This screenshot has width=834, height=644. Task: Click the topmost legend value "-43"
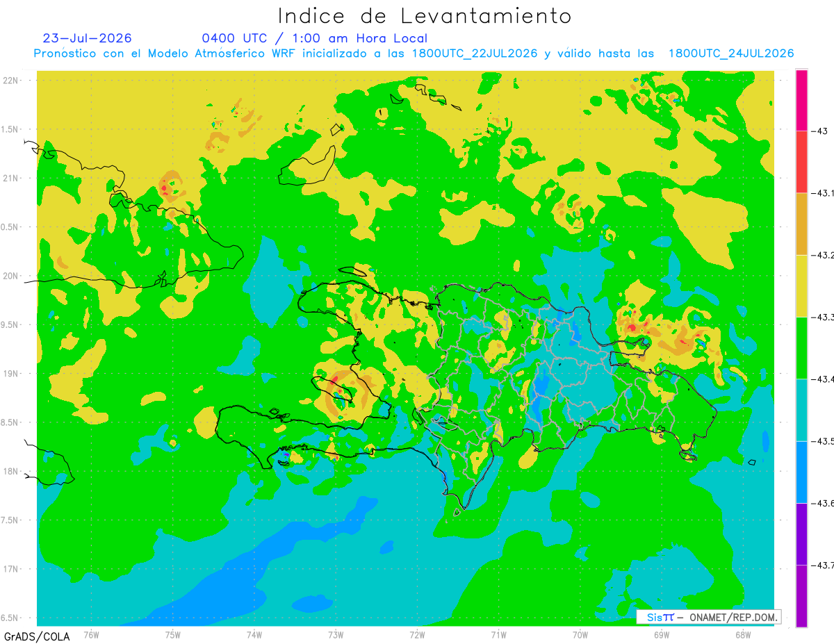click(819, 131)
